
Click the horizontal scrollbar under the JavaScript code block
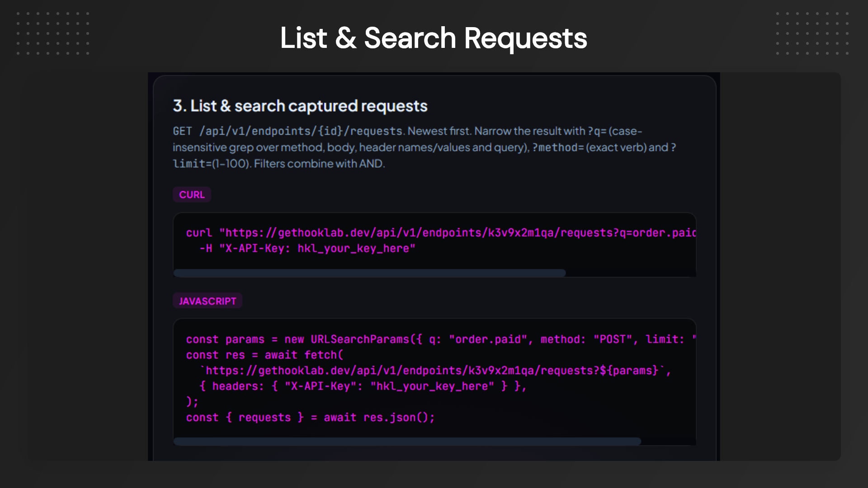point(407,441)
